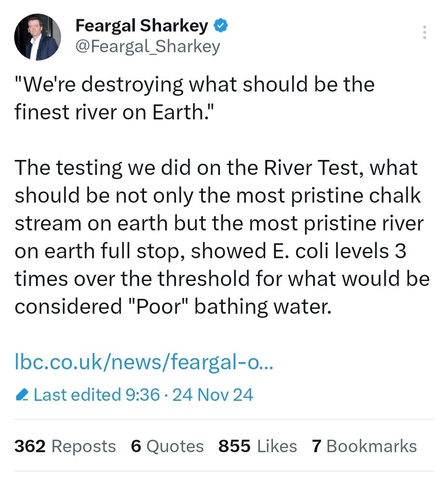Open the @Feargal_Sharkey handle link

(x=148, y=46)
